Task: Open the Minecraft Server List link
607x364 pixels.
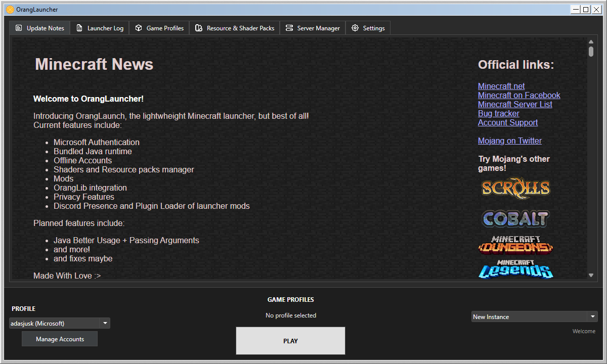Action: tap(515, 104)
